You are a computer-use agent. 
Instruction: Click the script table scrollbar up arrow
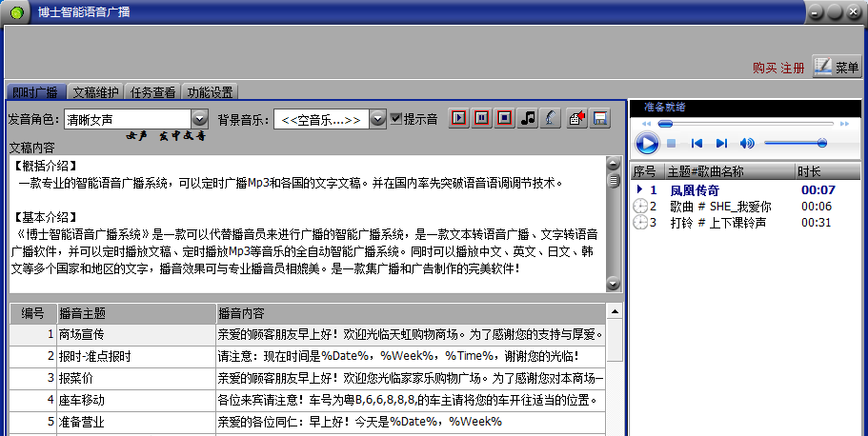pyautogui.click(x=615, y=312)
